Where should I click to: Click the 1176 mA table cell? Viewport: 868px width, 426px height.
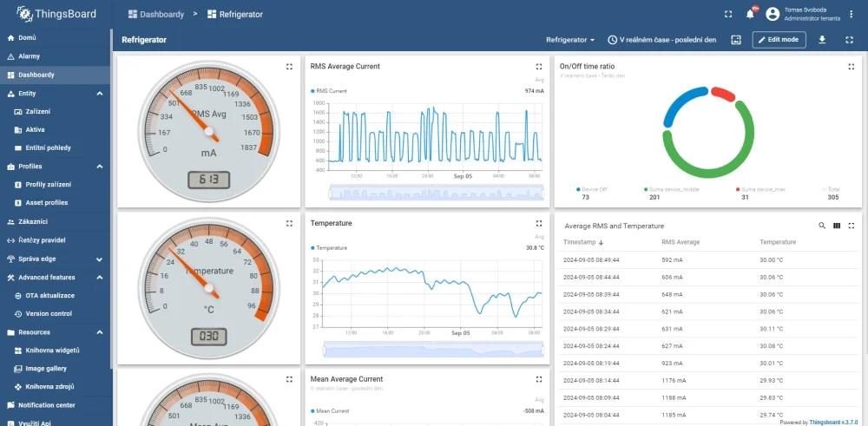point(674,381)
